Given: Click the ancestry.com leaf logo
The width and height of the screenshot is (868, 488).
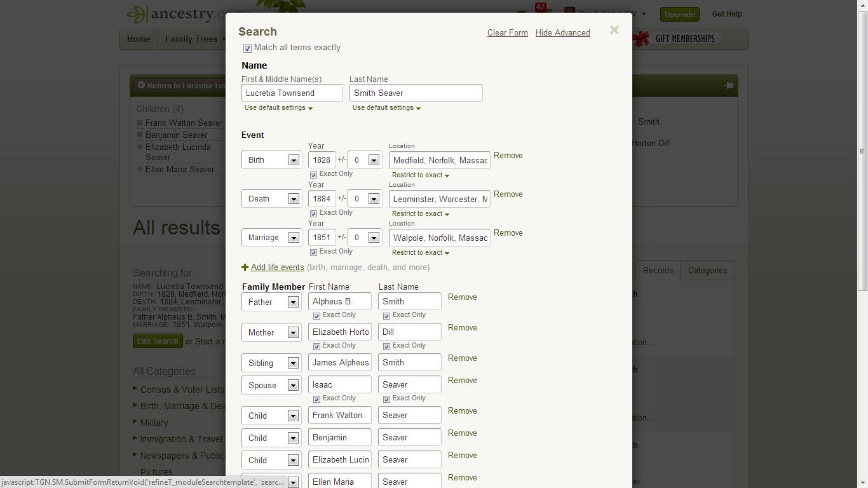Looking at the screenshot, I should coord(137,14).
